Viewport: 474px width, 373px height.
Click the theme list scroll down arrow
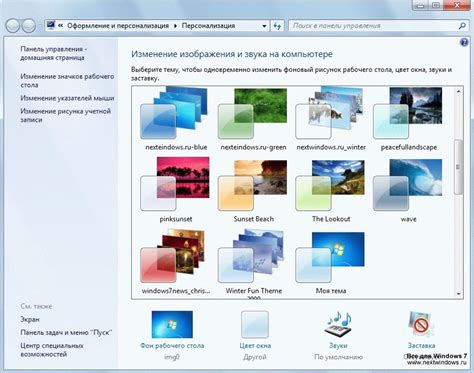[459, 294]
